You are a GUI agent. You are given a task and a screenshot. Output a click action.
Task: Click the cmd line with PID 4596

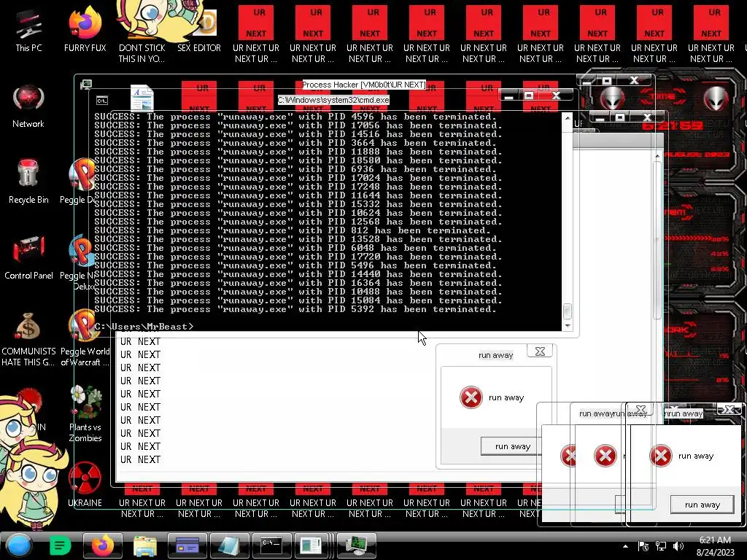coord(295,117)
